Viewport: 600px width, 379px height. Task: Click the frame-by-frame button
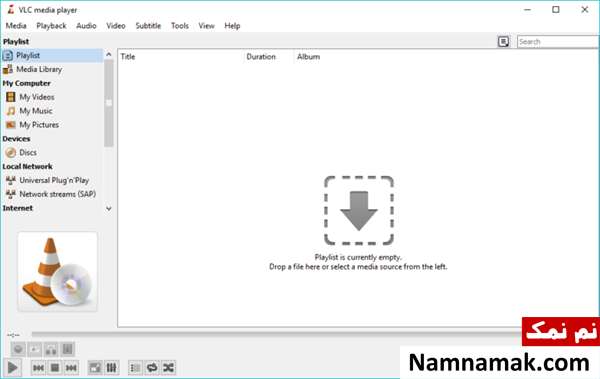pos(67,349)
